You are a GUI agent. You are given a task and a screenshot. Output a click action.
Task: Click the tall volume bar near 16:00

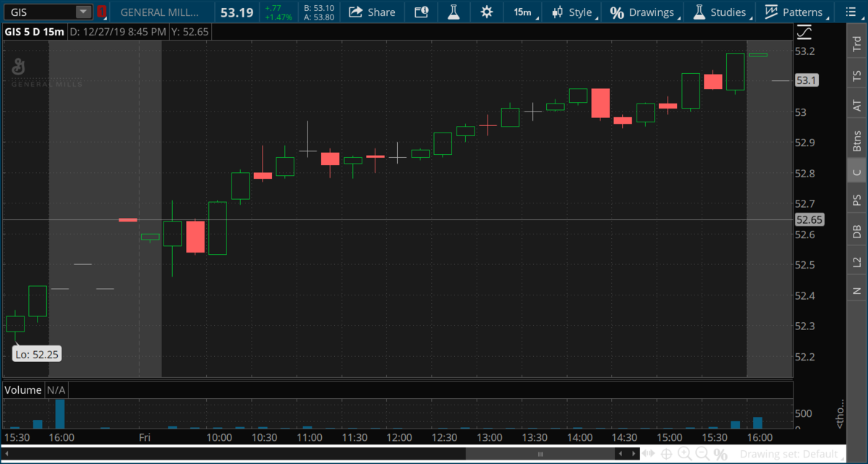coord(60,413)
